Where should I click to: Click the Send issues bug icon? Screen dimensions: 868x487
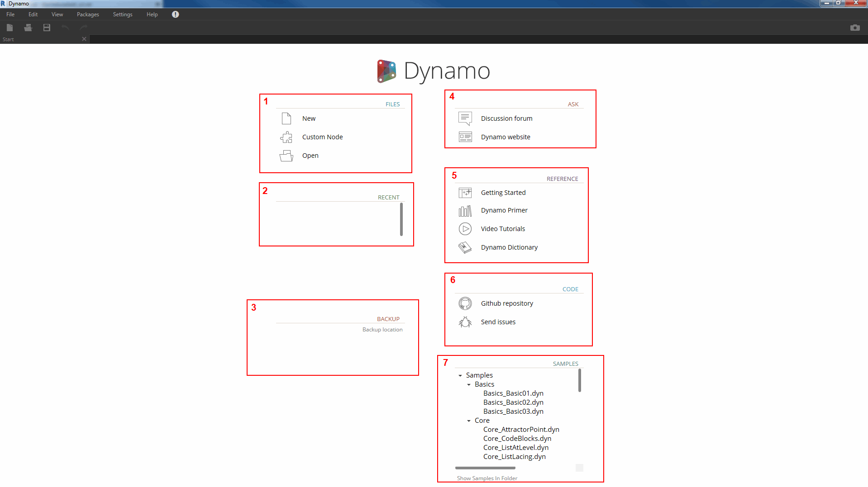coord(465,322)
